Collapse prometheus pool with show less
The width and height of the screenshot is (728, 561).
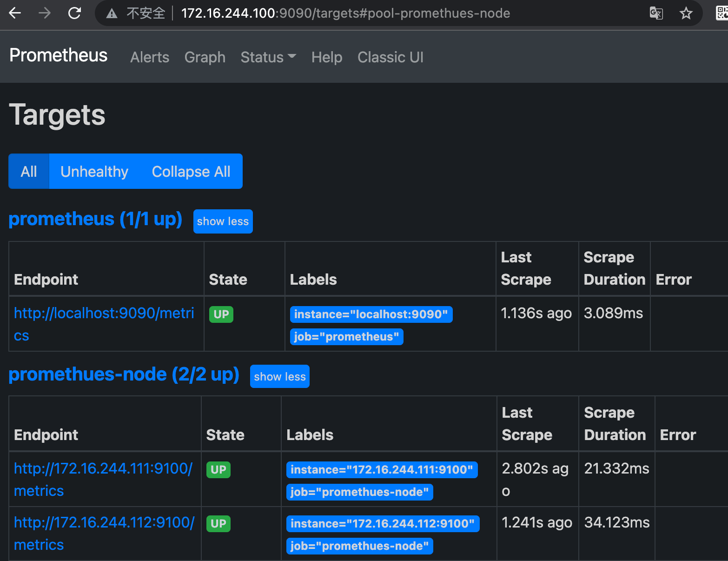(x=223, y=221)
